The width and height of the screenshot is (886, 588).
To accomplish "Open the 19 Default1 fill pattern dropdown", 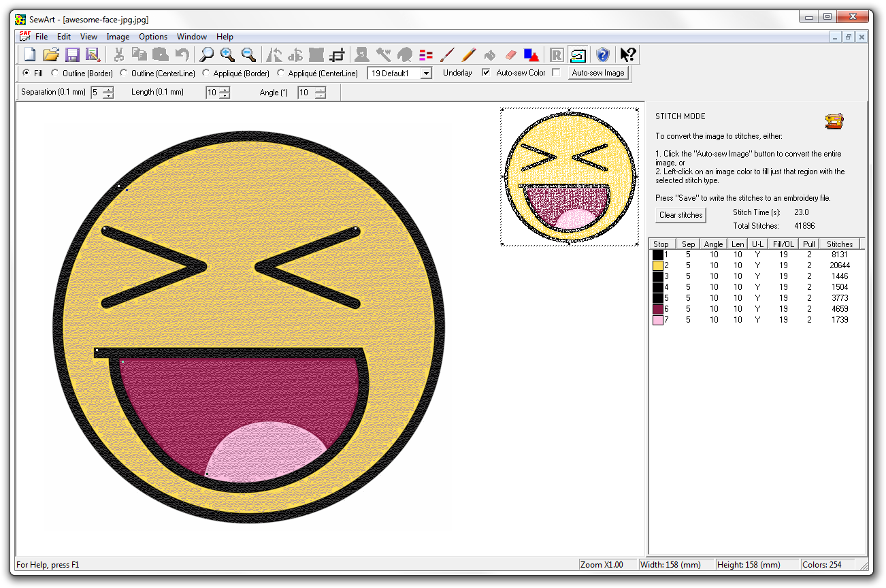I will [x=426, y=73].
